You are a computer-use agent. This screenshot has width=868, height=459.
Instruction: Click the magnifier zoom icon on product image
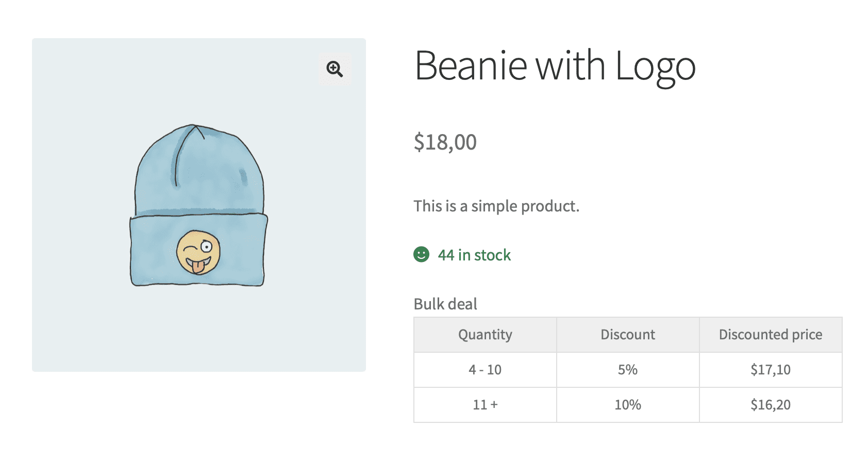click(335, 69)
